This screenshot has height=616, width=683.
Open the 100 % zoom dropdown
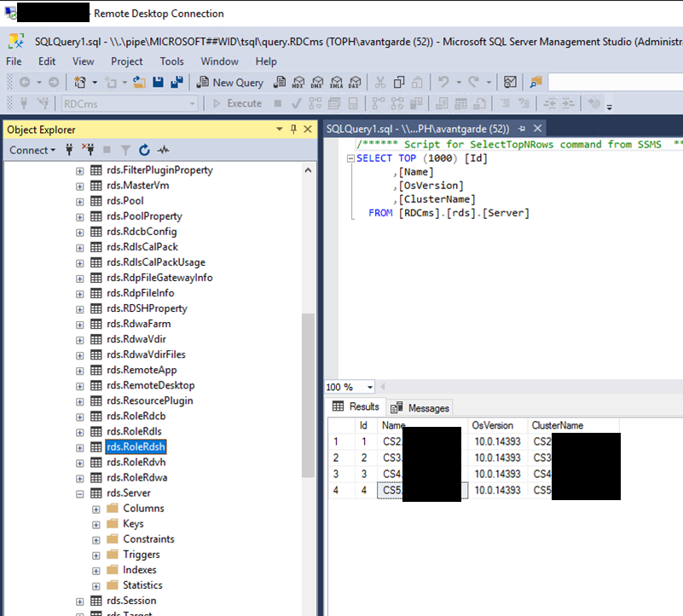click(370, 387)
